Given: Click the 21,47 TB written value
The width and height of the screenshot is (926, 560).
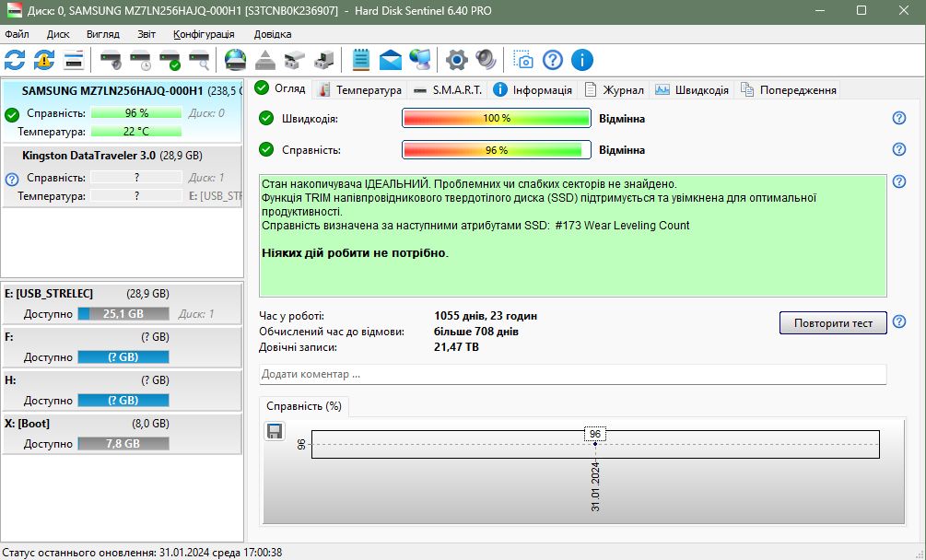Looking at the screenshot, I should click(456, 347).
